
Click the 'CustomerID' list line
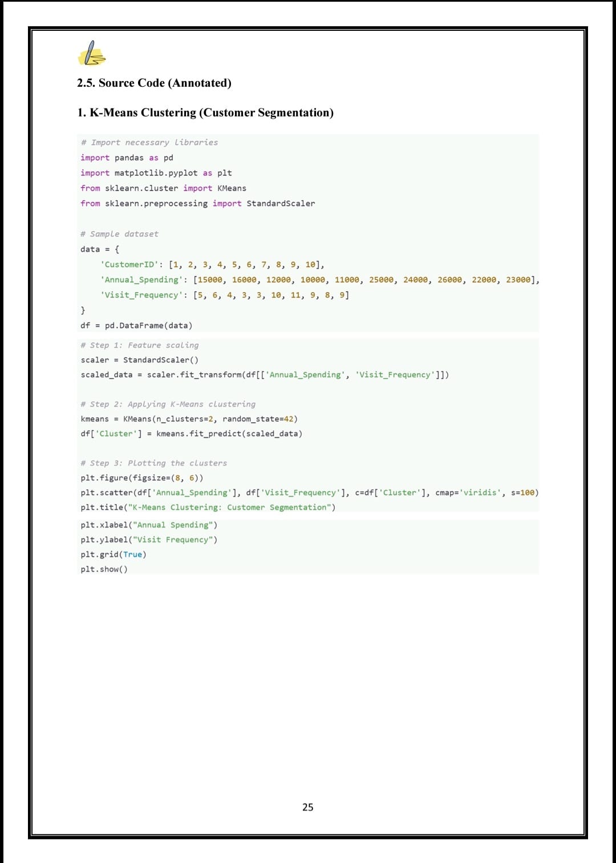pos(212,265)
